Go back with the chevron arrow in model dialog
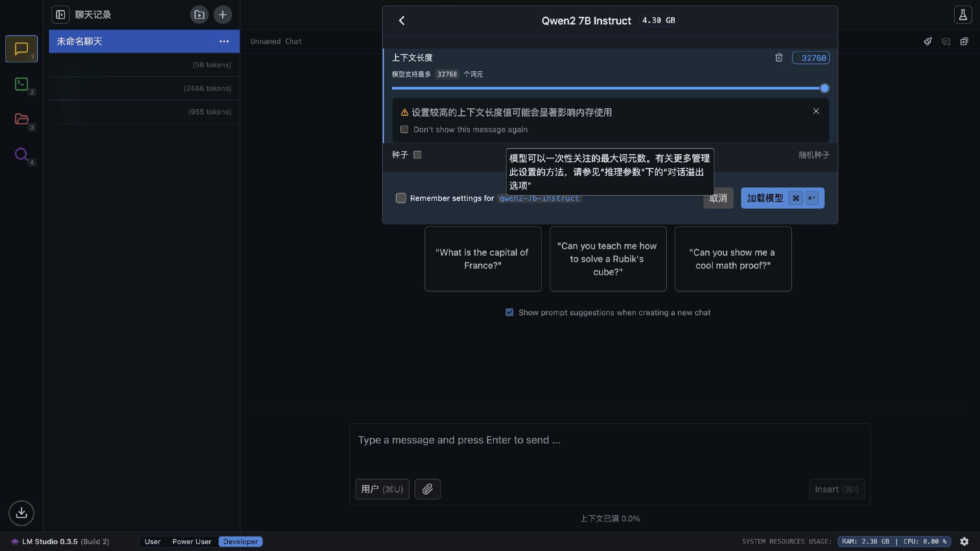The image size is (980, 551). pyautogui.click(x=402, y=21)
